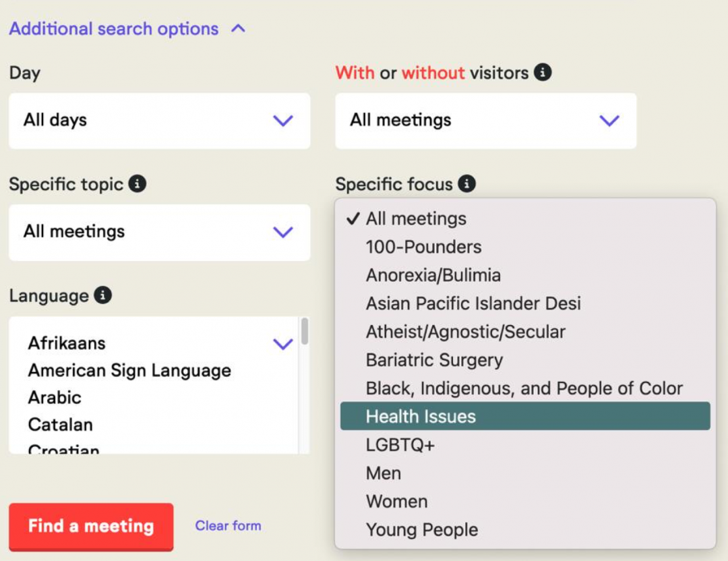Select Health Issues from focus list
The height and width of the screenshot is (561, 728).
(x=421, y=417)
